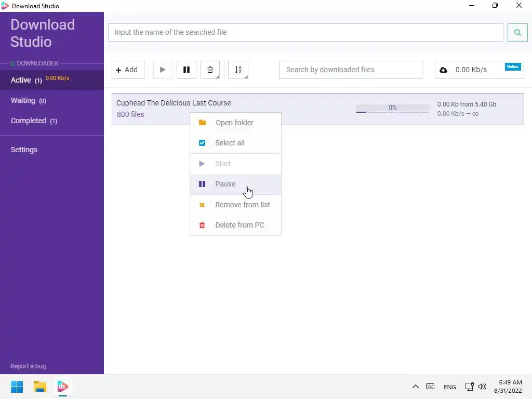
Task: Open the A-Z sort order dropdown
Action: [x=238, y=70]
